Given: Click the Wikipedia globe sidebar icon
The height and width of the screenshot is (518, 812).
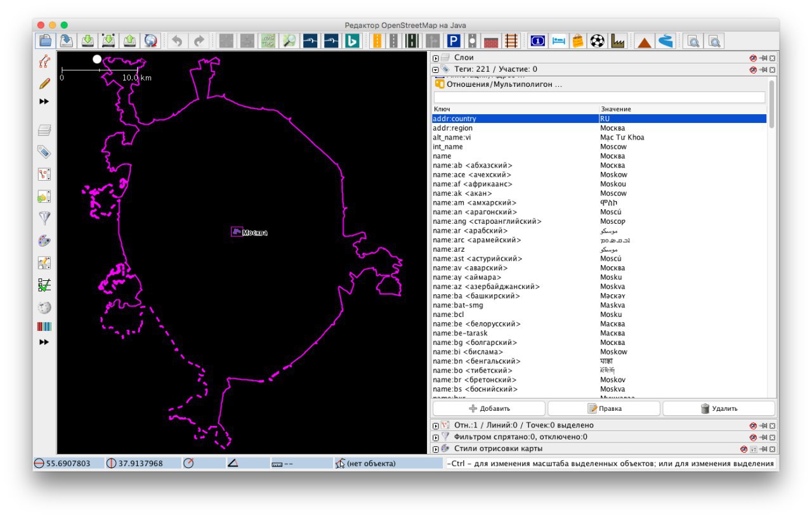Looking at the screenshot, I should coord(44,308).
